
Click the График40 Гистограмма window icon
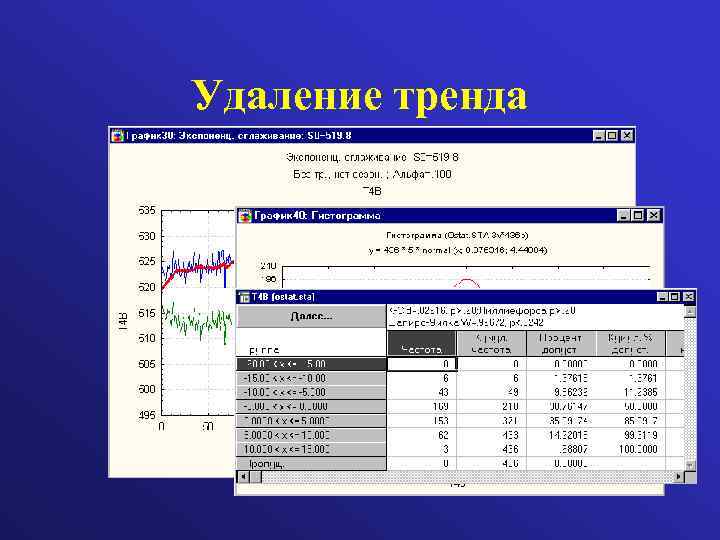(x=245, y=215)
